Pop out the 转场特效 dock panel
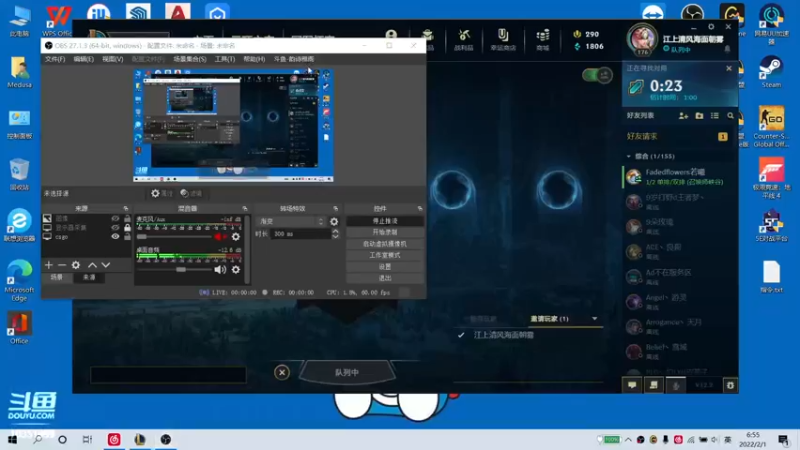This screenshot has height=450, width=800. coord(335,209)
